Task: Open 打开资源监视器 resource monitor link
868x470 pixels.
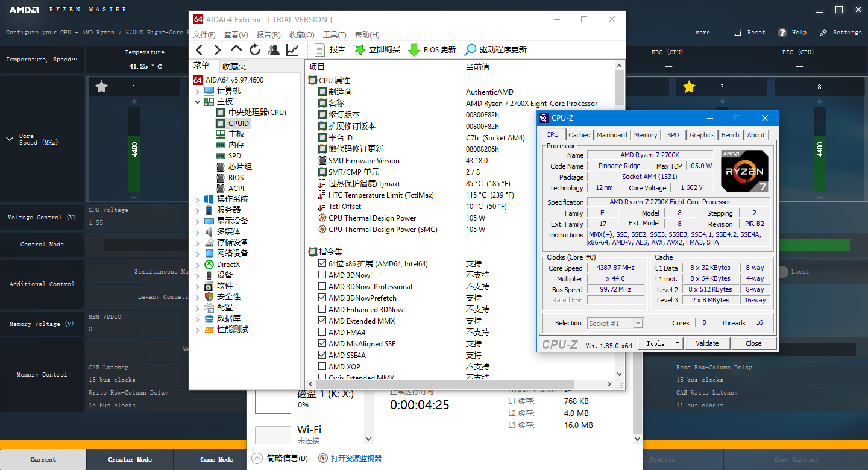Action: [x=356, y=458]
